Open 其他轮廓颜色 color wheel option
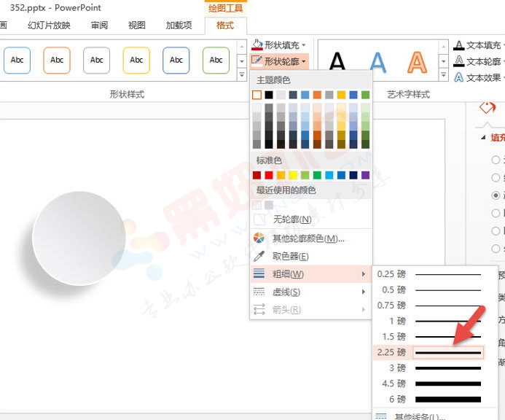 point(259,238)
